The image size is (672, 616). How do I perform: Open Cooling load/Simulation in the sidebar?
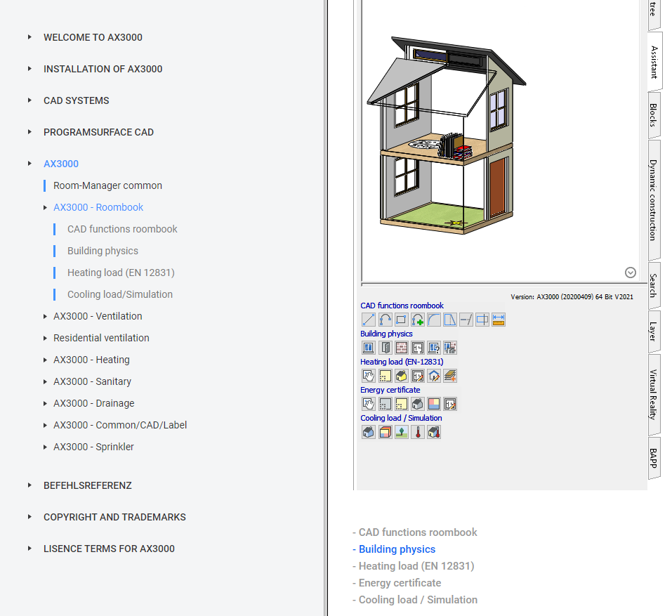click(x=120, y=294)
